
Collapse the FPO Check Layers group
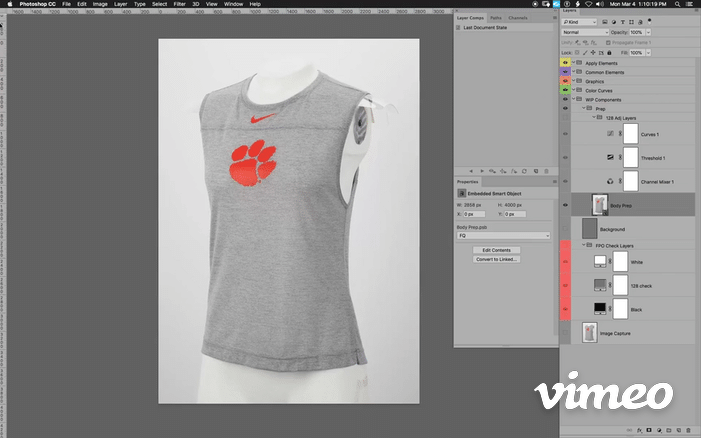tap(583, 245)
